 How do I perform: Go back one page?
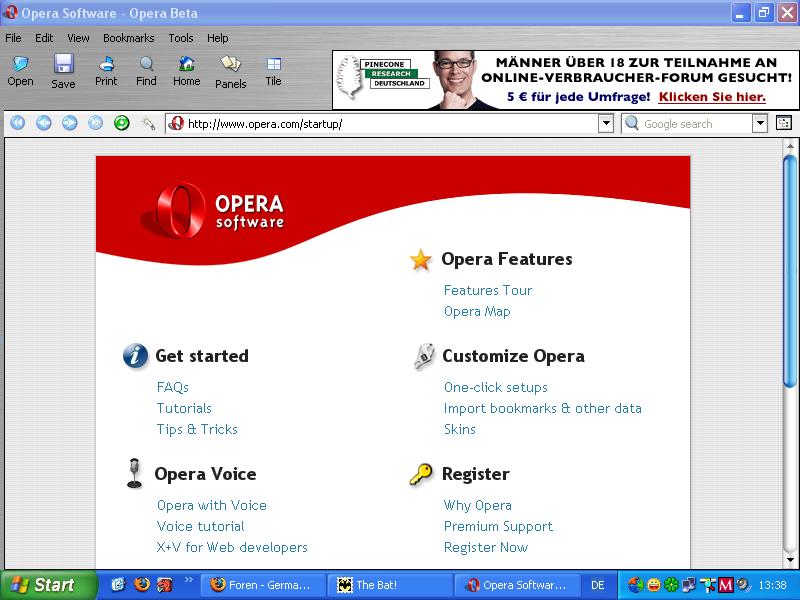tap(43, 123)
